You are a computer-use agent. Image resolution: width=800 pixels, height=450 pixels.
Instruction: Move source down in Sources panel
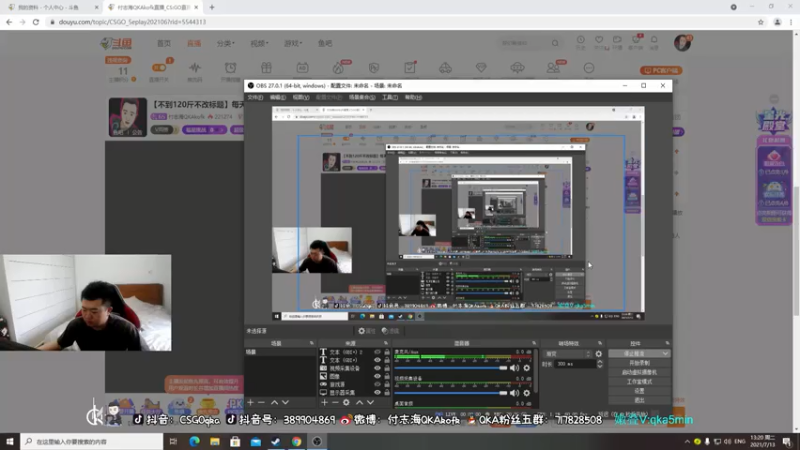[x=370, y=403]
